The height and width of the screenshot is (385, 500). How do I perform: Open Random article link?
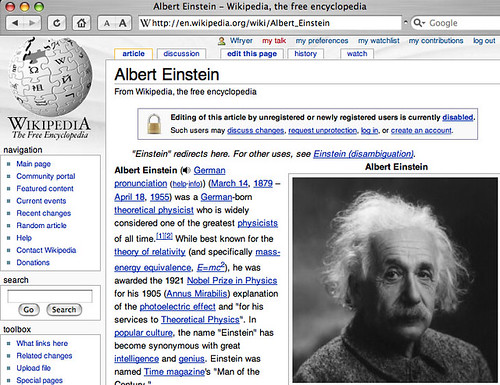click(41, 226)
